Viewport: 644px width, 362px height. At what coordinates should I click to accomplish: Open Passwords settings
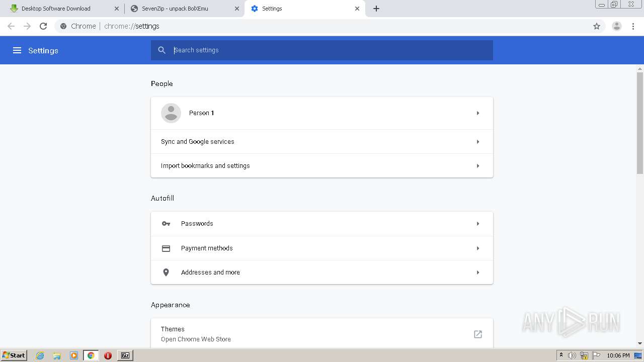pos(322,224)
